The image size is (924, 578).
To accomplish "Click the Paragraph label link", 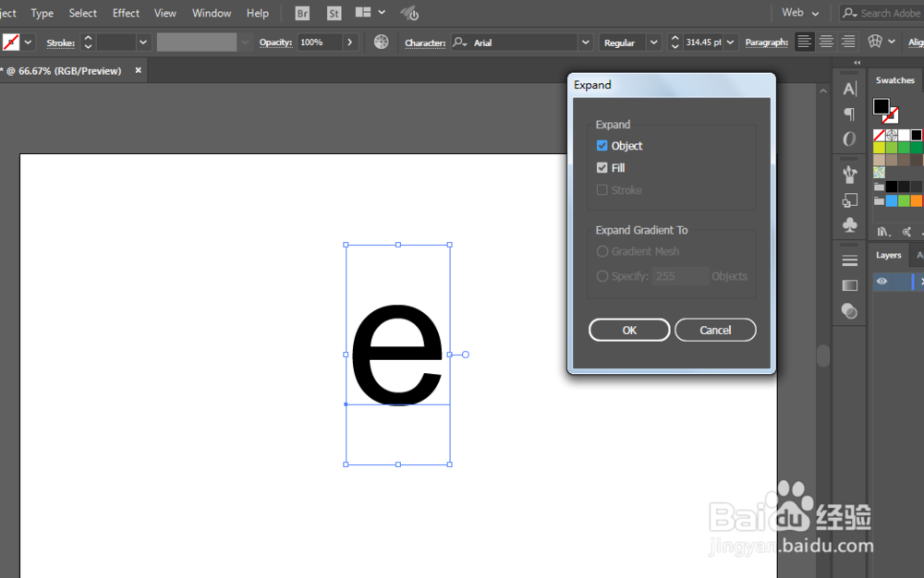I will 767,42.
